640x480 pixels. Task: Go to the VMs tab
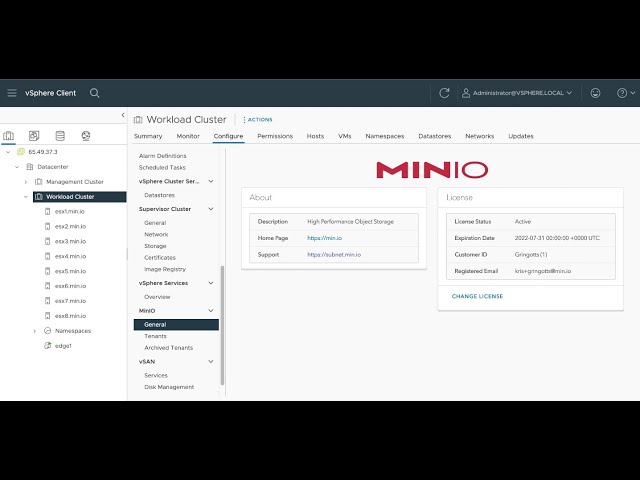click(x=344, y=136)
